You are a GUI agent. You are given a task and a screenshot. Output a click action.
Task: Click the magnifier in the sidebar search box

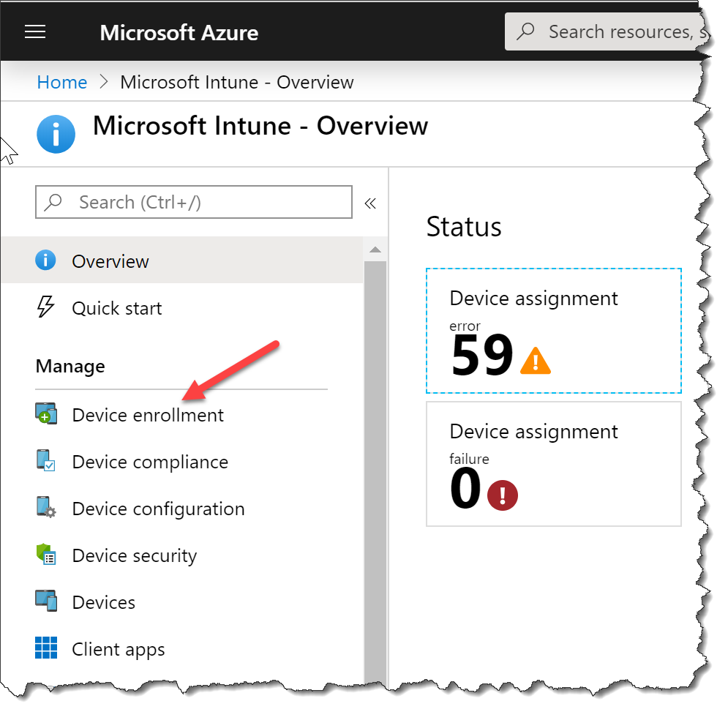pyautogui.click(x=51, y=202)
